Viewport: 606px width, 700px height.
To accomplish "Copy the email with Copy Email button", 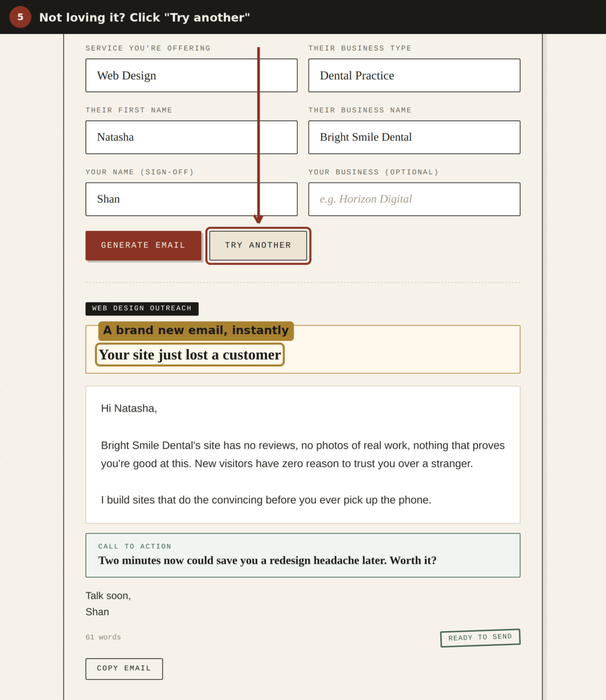I will coord(124,668).
